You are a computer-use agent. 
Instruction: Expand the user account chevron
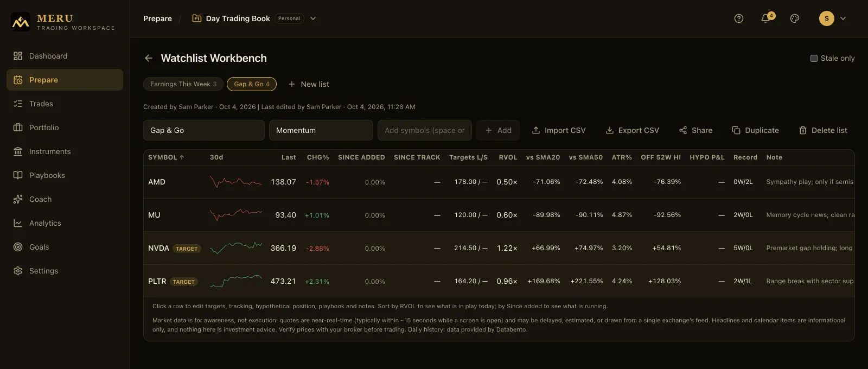tap(843, 18)
